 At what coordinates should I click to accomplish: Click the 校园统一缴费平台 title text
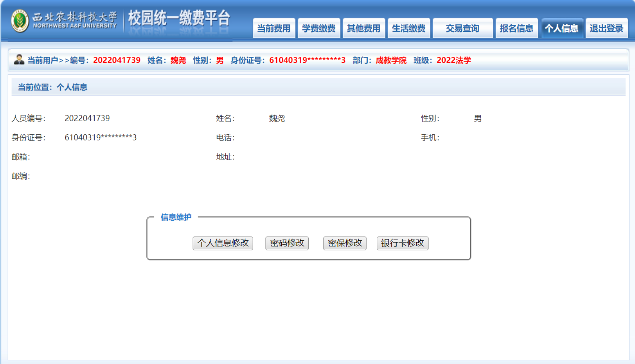pyautogui.click(x=179, y=18)
